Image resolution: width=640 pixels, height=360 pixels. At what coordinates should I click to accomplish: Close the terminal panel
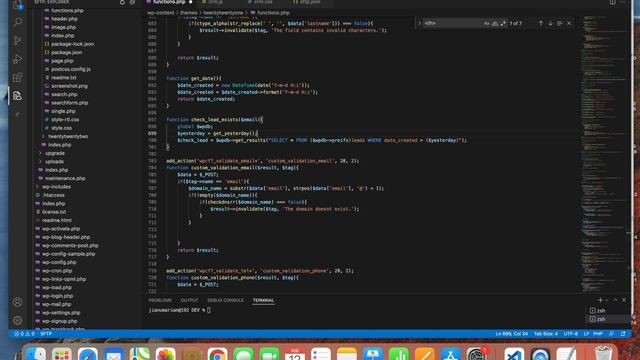coord(624,300)
